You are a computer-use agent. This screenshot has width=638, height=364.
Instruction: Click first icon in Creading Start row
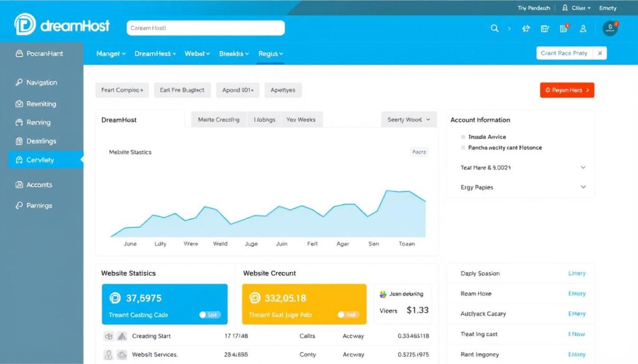[x=108, y=336]
